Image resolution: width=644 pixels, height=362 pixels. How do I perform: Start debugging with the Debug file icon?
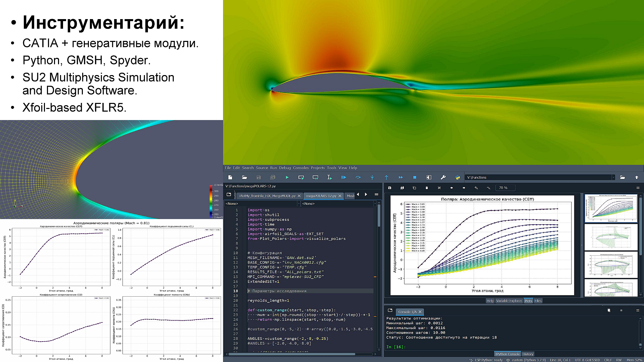click(343, 177)
